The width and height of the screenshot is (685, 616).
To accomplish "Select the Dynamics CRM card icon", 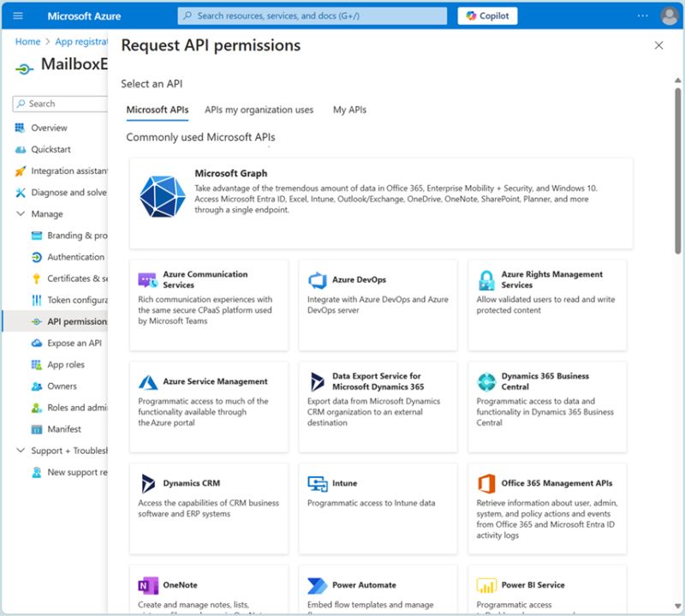I will pos(148,483).
